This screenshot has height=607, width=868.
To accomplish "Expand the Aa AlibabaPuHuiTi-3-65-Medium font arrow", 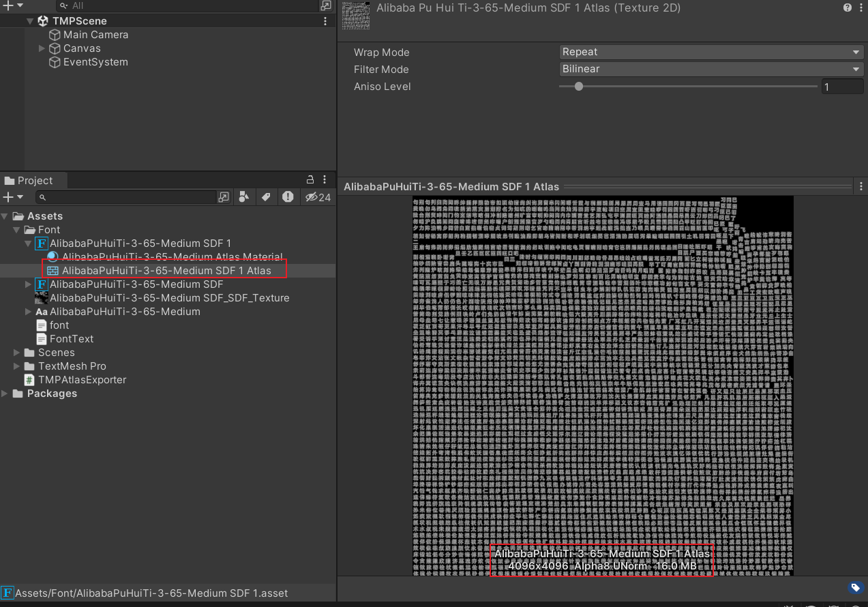I will point(29,312).
